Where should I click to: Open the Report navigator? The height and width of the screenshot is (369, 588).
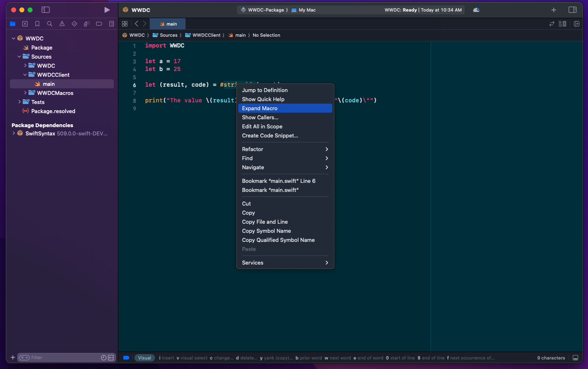pyautogui.click(x=111, y=24)
